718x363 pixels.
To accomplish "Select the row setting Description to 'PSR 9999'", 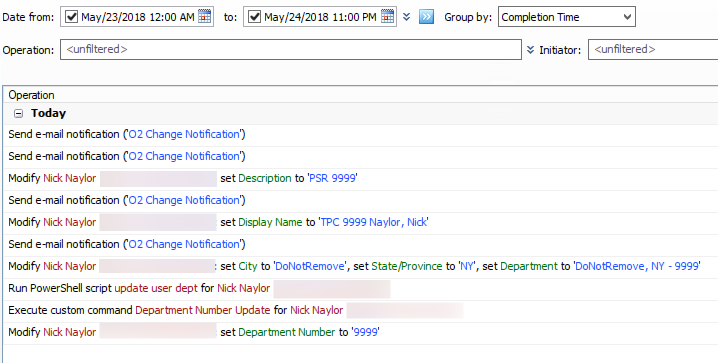I will pyautogui.click(x=360, y=179).
